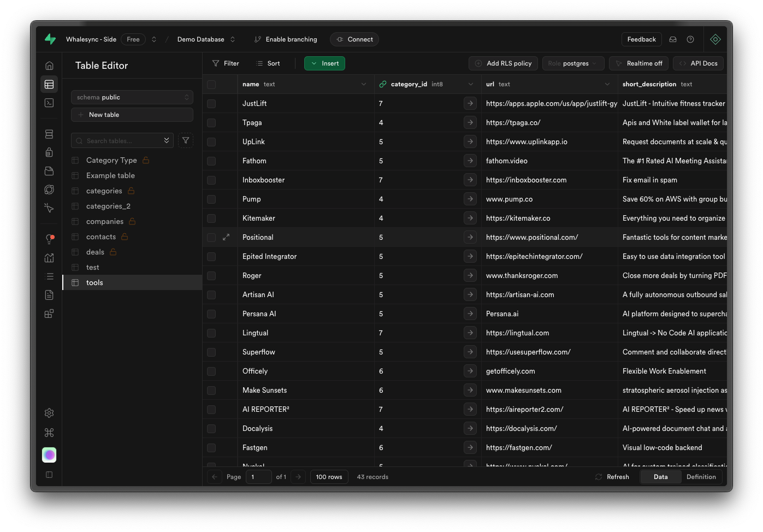This screenshot has height=532, width=763.
Task: Check the Roger row checkbox
Action: [x=211, y=275]
